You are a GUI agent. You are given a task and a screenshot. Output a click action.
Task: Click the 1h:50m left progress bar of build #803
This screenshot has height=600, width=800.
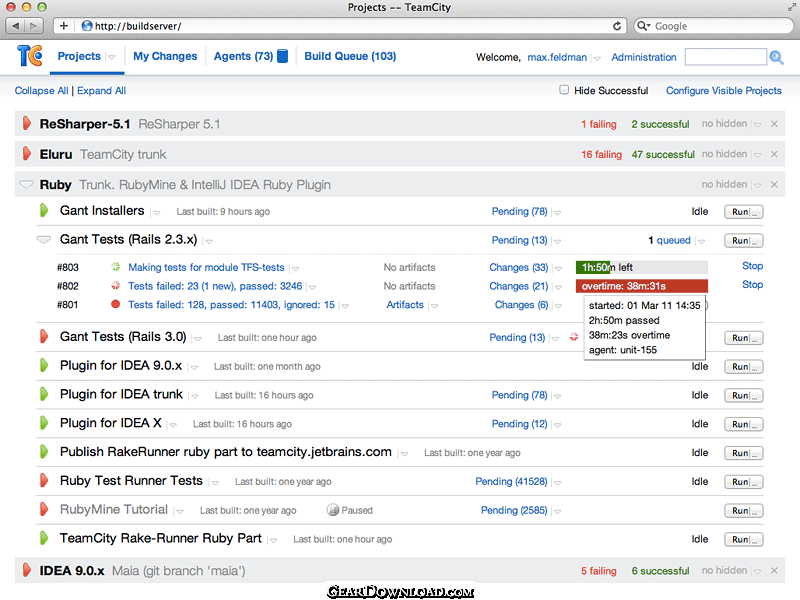641,267
